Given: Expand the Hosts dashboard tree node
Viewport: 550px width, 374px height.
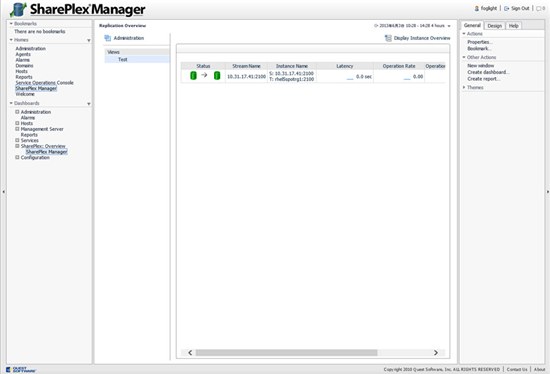Looking at the screenshot, I should [17, 123].
